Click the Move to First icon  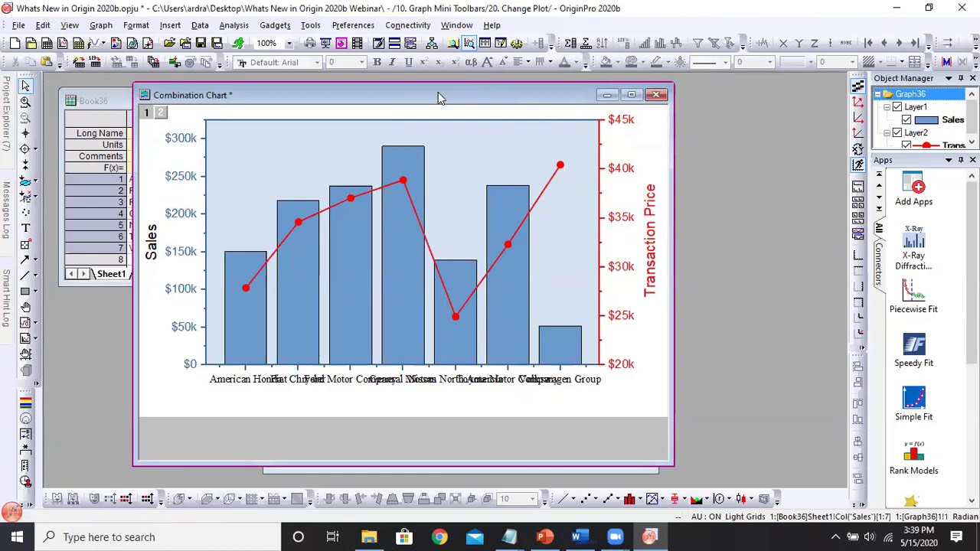pos(868,43)
